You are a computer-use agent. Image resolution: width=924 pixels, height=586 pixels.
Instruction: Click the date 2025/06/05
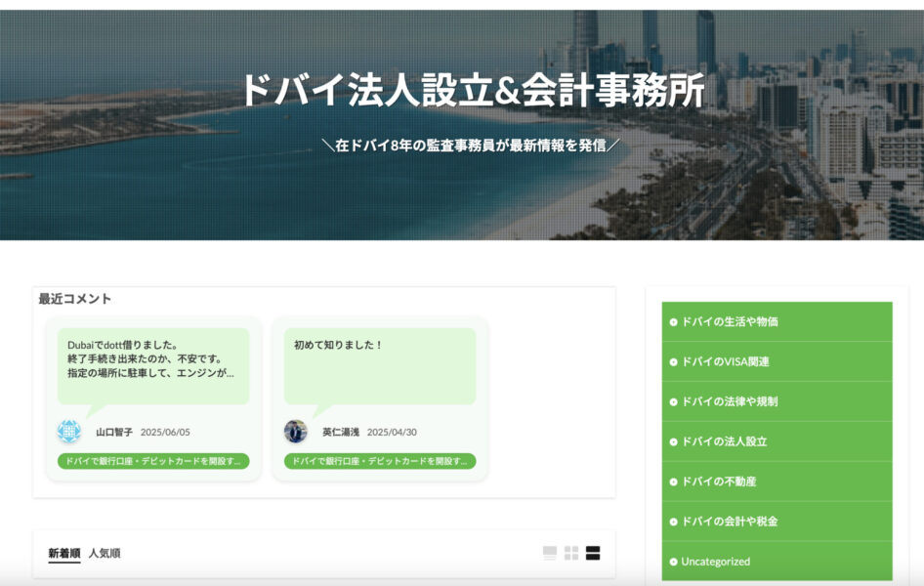165,433
